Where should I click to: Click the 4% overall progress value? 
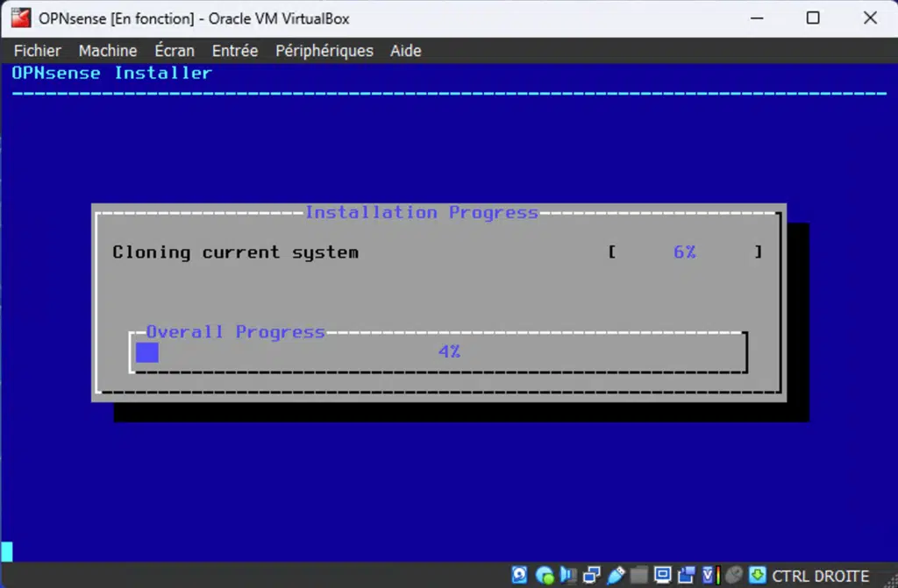coord(450,351)
